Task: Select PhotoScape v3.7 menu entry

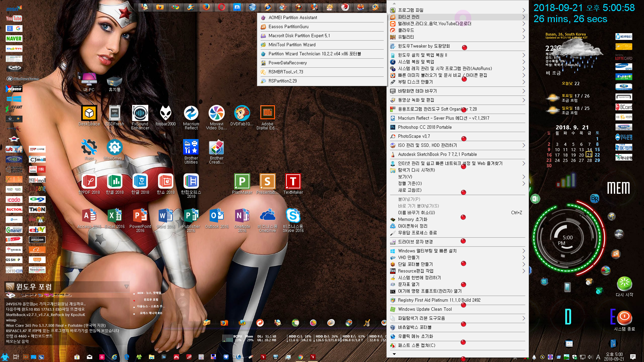Action: (x=458, y=136)
